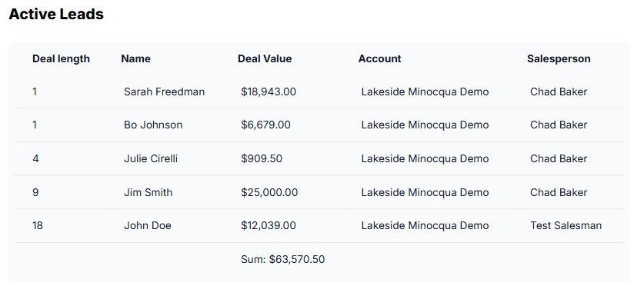This screenshot has height=286, width=644.
Task: Click the Active Leads heading
Action: click(56, 14)
